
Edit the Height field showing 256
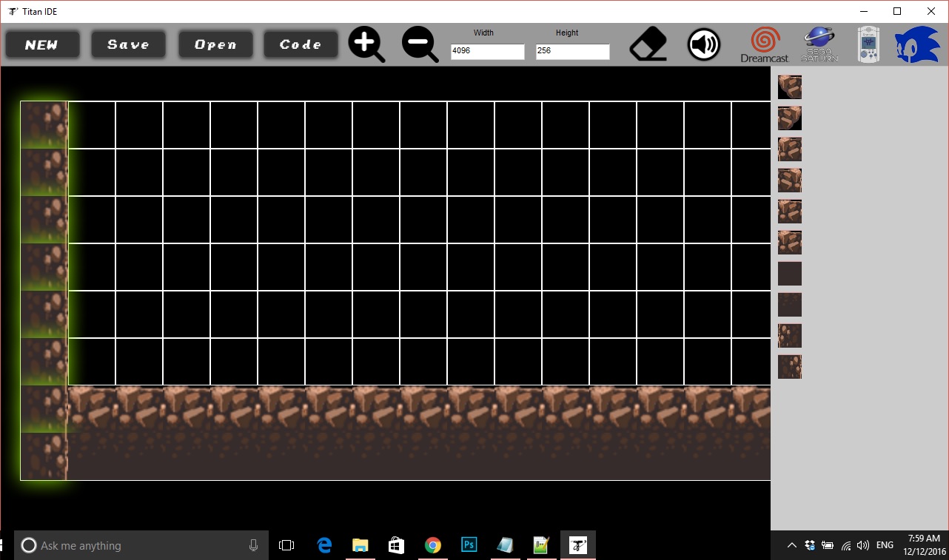click(573, 52)
